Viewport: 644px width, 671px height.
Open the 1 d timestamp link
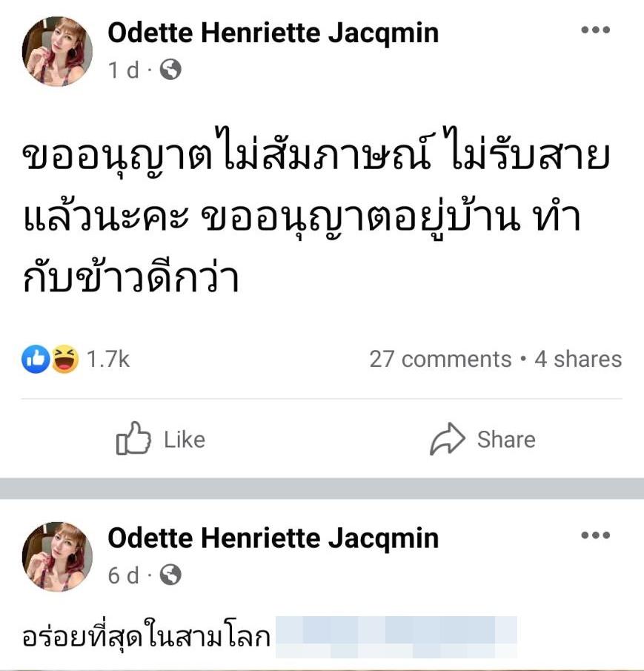coord(123,70)
